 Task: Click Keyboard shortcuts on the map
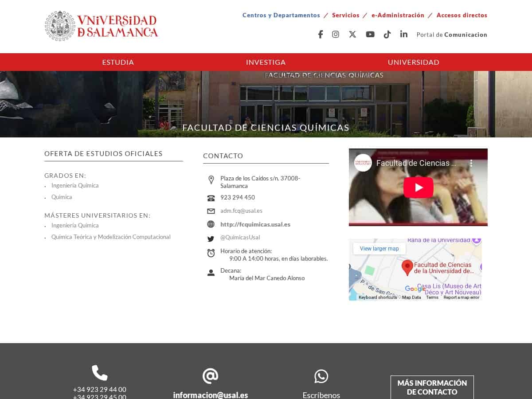pyautogui.click(x=378, y=297)
